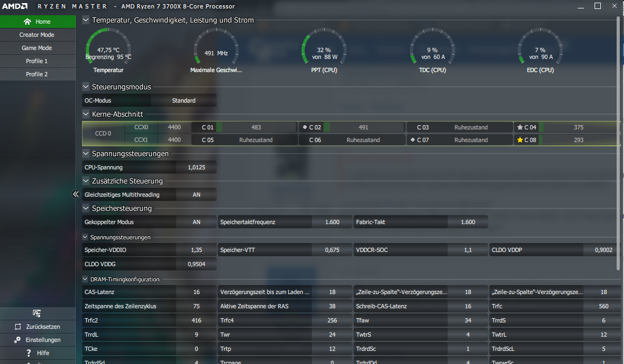The width and height of the screenshot is (624, 364).
Task: Select core C 01 showing 483
Action: 244,127
